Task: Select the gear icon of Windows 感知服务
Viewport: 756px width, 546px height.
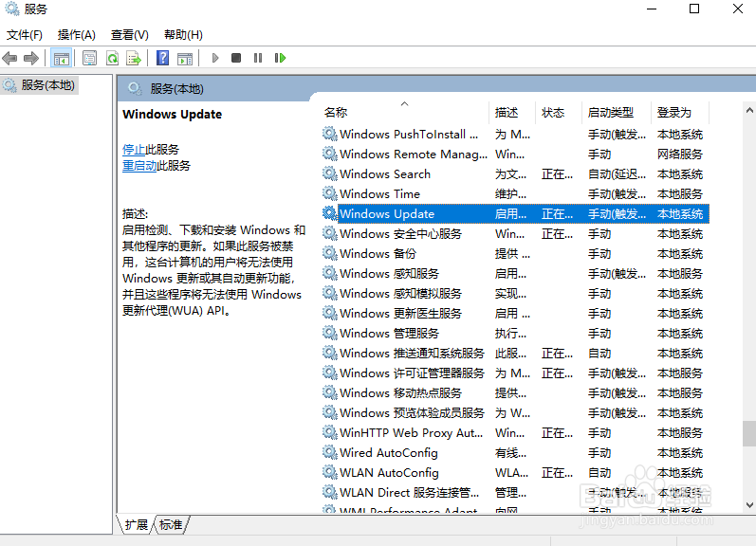Action: (x=330, y=273)
